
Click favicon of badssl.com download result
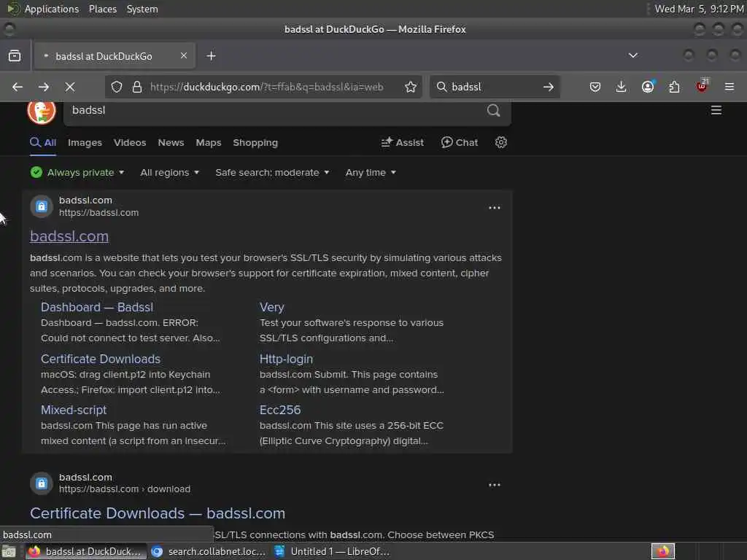[x=42, y=483]
